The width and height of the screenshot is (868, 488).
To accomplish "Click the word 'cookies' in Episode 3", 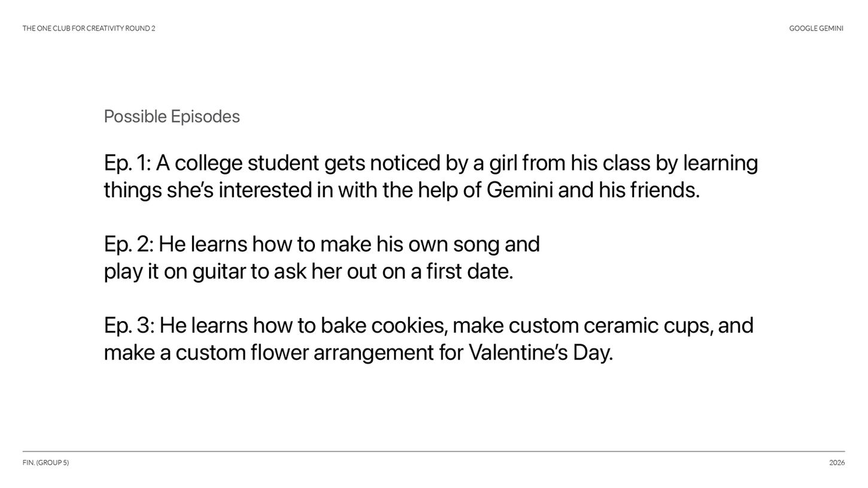I will pos(408,325).
